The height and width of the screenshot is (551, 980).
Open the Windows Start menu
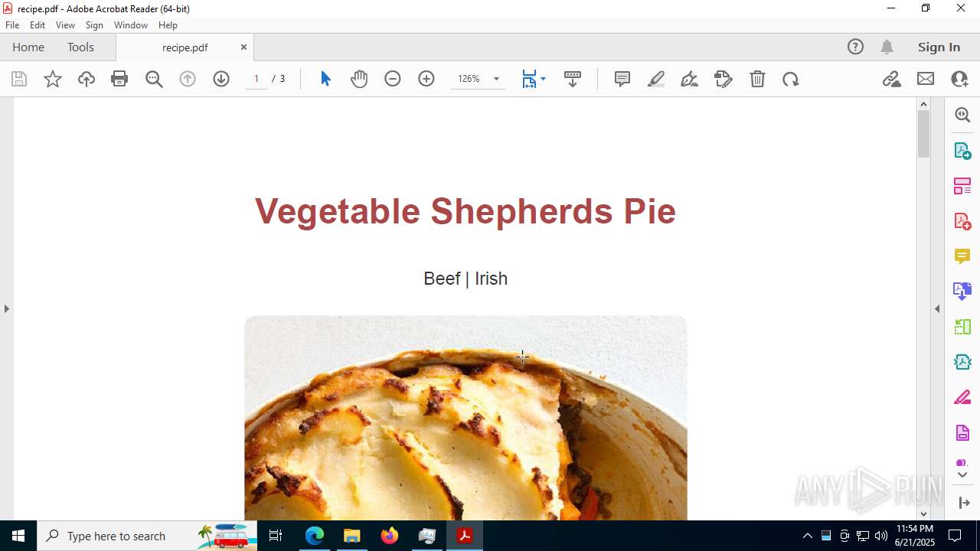(x=18, y=536)
